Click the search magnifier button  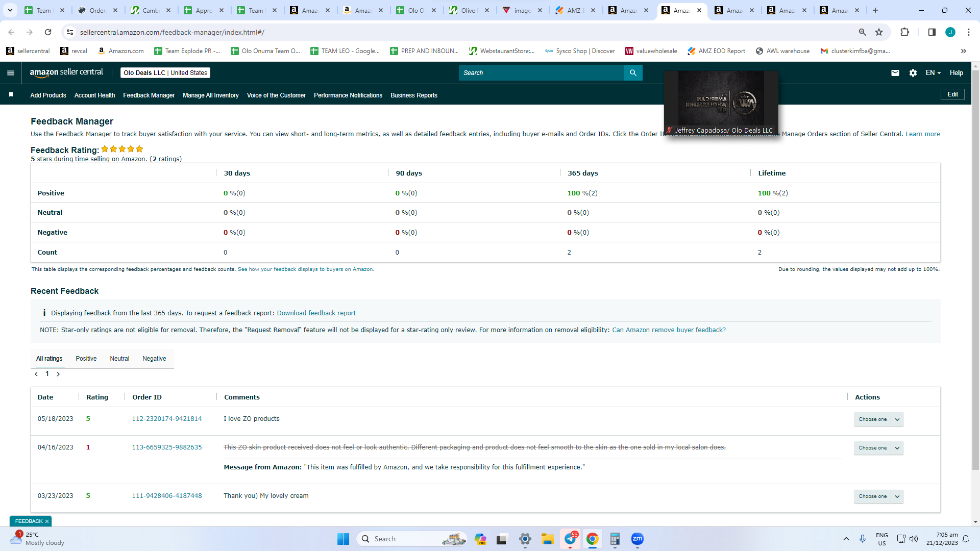[633, 73]
